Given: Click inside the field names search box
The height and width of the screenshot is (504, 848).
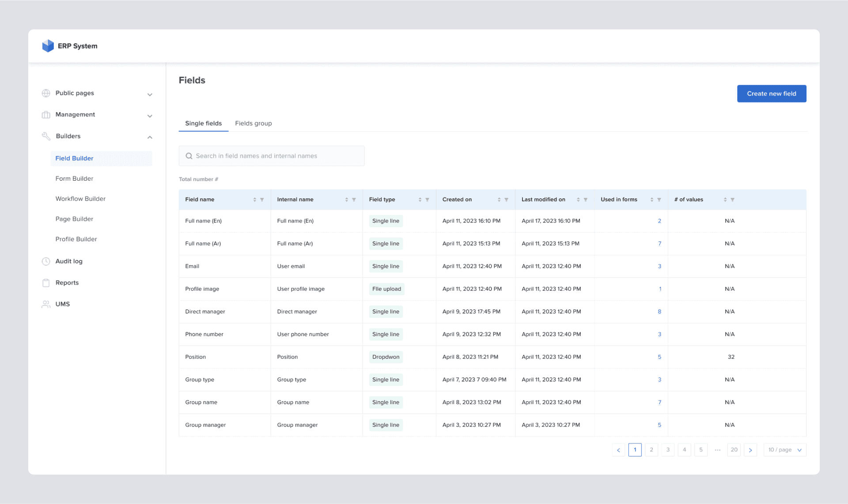Looking at the screenshot, I should click(272, 155).
